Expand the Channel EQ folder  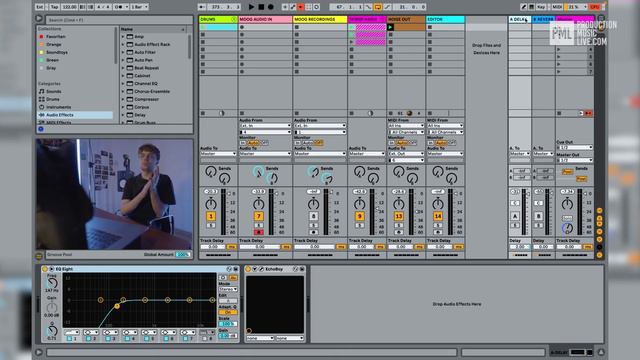point(123,84)
